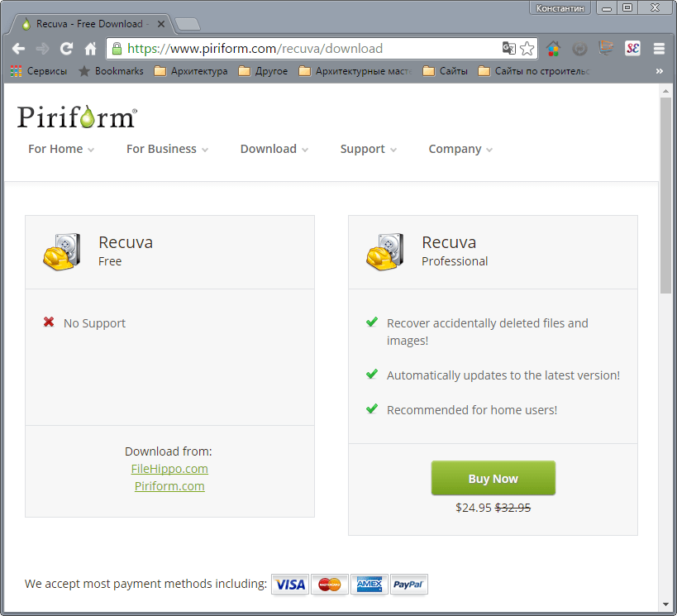Screen dimensions: 677x616
Task: Click the 'Download from:' label
Action: 169,451
